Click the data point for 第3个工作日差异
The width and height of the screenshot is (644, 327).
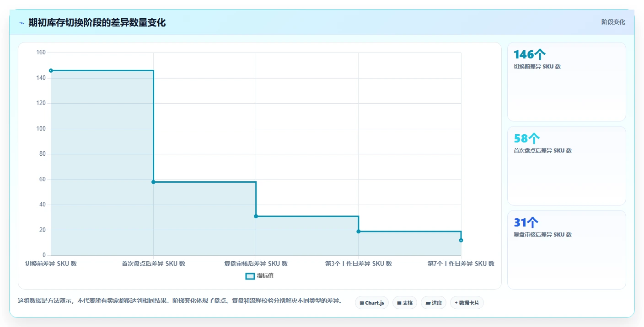click(x=358, y=231)
